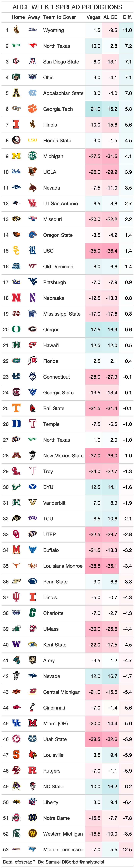Click the Vegas column header

(93, 17)
